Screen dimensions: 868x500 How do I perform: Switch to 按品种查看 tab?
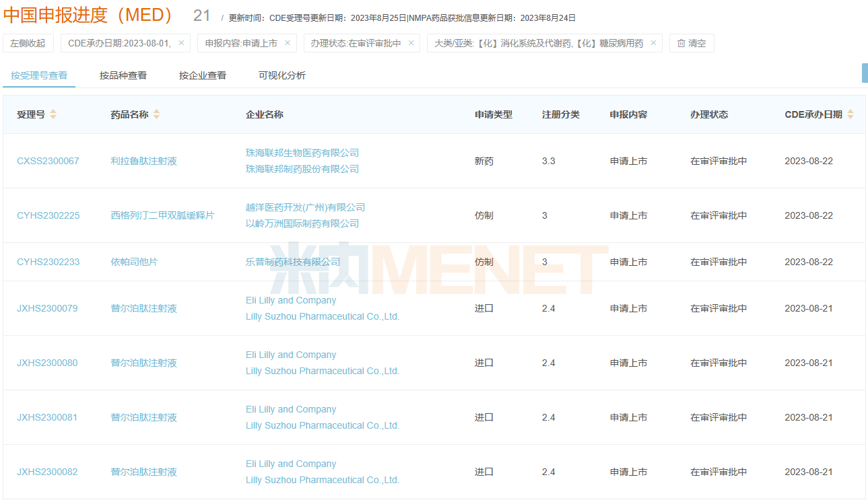123,75
